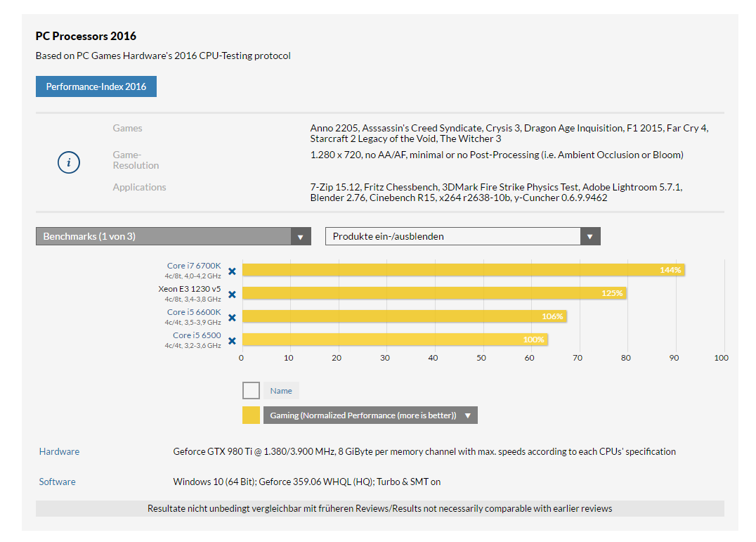This screenshot has height=542, width=756.
Task: Click the '4c/8t, 4,0-4,2 GHz' spec text
Action: (x=193, y=276)
